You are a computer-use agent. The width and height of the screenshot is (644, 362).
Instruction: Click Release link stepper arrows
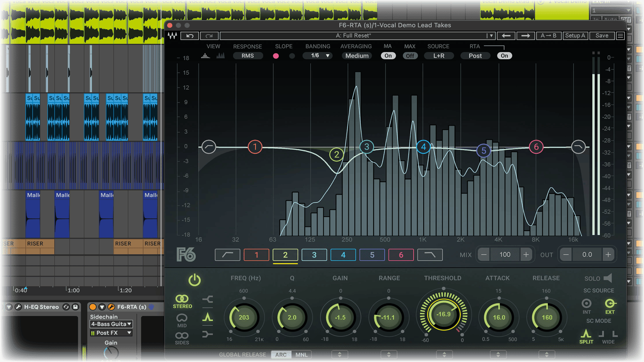(547, 355)
